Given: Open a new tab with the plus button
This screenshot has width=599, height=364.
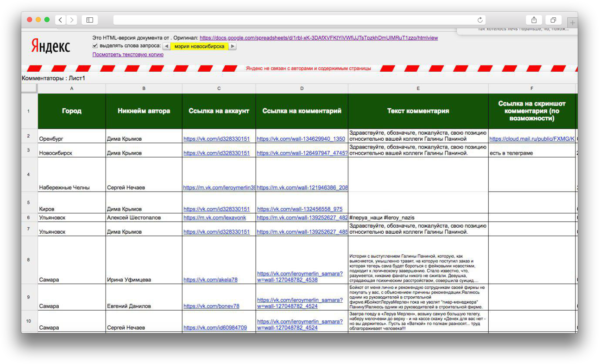Looking at the screenshot, I should click(573, 22).
